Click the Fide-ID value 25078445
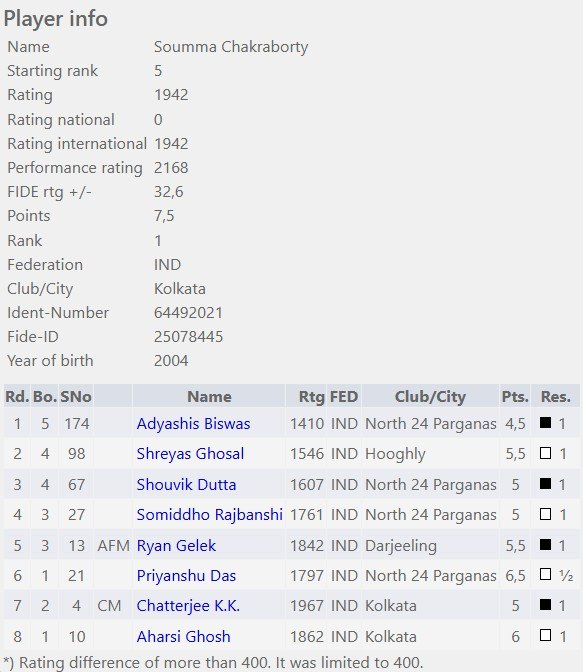This screenshot has height=672, width=583. point(189,336)
